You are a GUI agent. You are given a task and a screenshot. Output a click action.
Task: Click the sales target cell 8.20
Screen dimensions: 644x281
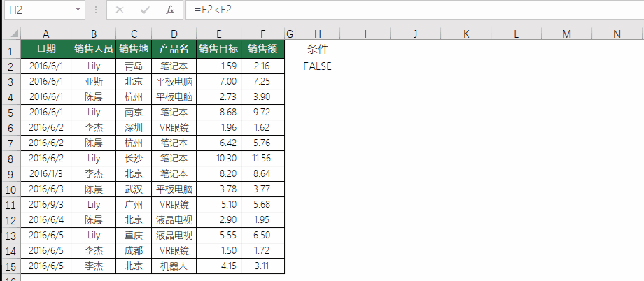click(219, 174)
